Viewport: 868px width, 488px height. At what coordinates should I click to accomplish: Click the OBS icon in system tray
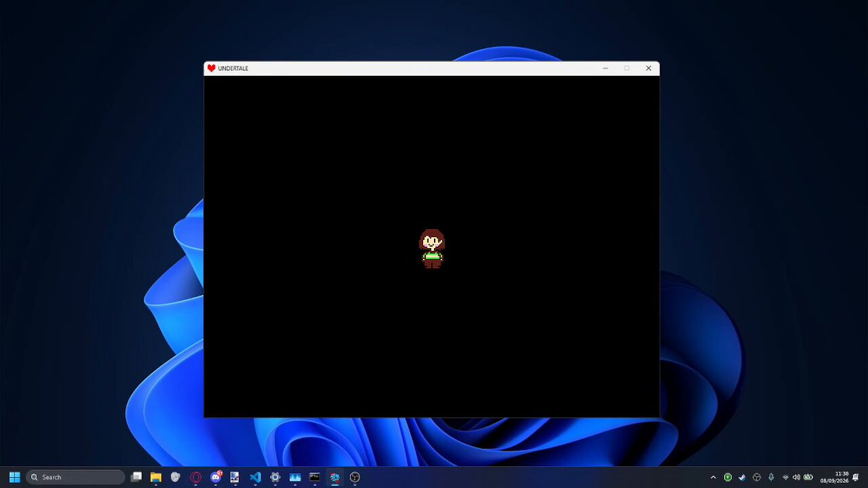point(757,477)
